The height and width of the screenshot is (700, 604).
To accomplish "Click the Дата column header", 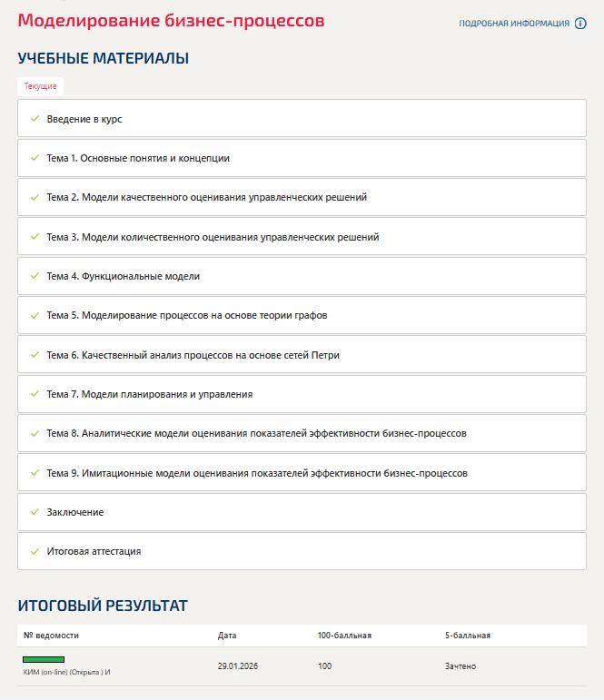I will click(227, 636).
